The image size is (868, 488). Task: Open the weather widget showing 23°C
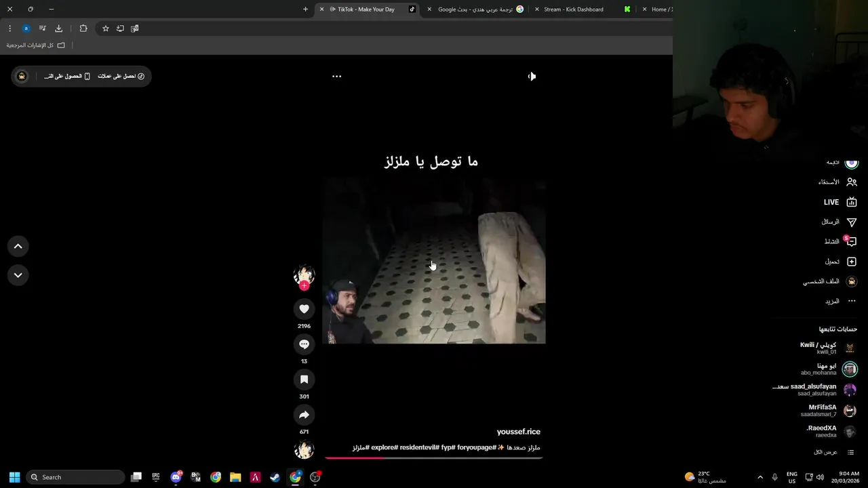coord(706,477)
